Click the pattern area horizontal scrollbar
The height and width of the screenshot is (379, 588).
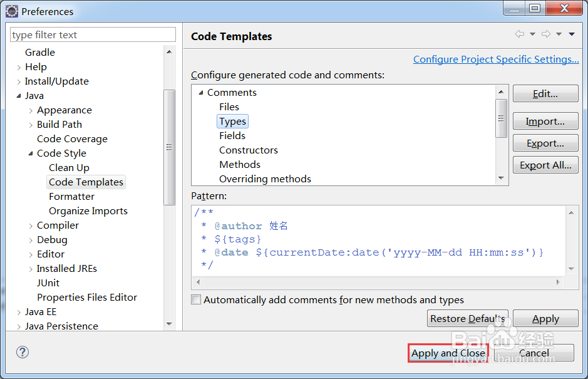(x=378, y=282)
